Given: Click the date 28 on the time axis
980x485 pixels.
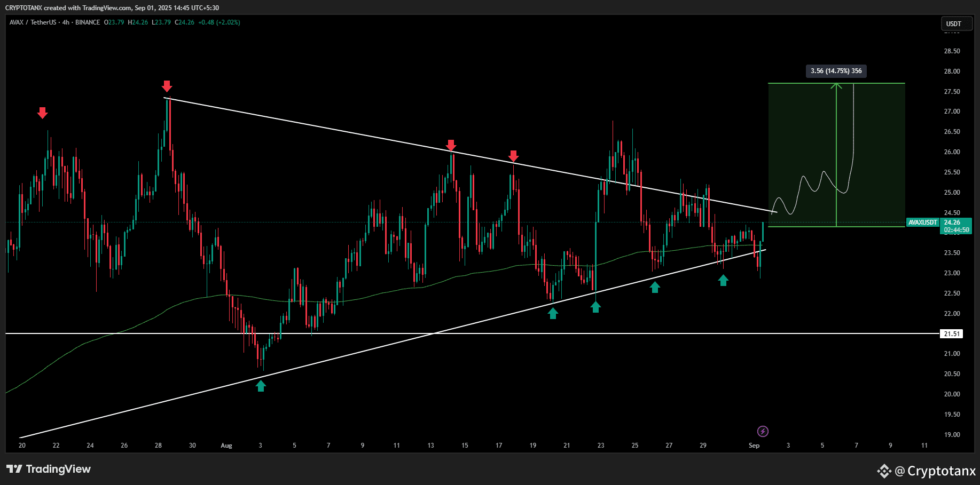Looking at the screenshot, I should click(158, 446).
